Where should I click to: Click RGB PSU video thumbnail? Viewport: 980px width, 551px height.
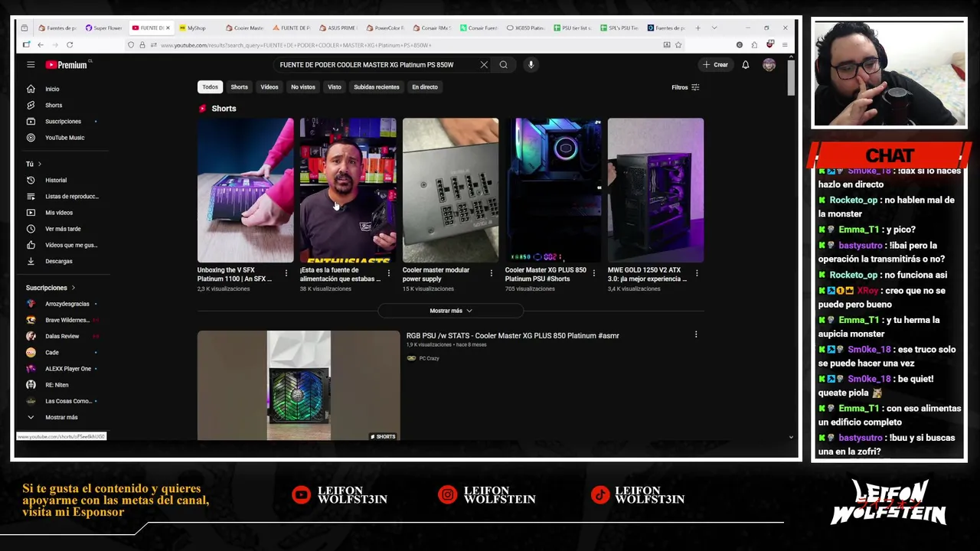[x=299, y=386]
